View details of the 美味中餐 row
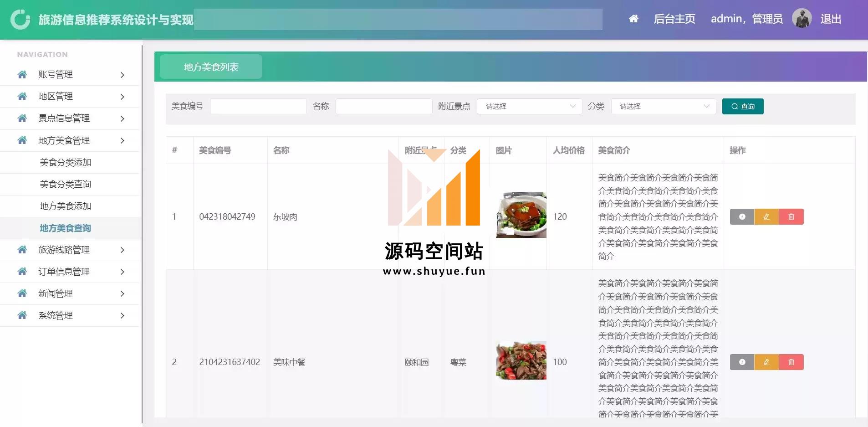This screenshot has width=868, height=427. point(742,362)
